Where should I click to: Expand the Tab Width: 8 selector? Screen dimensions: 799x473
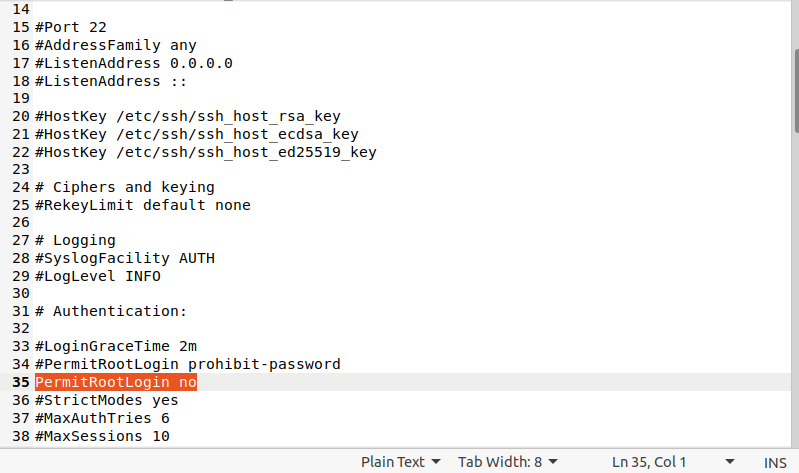tap(507, 462)
